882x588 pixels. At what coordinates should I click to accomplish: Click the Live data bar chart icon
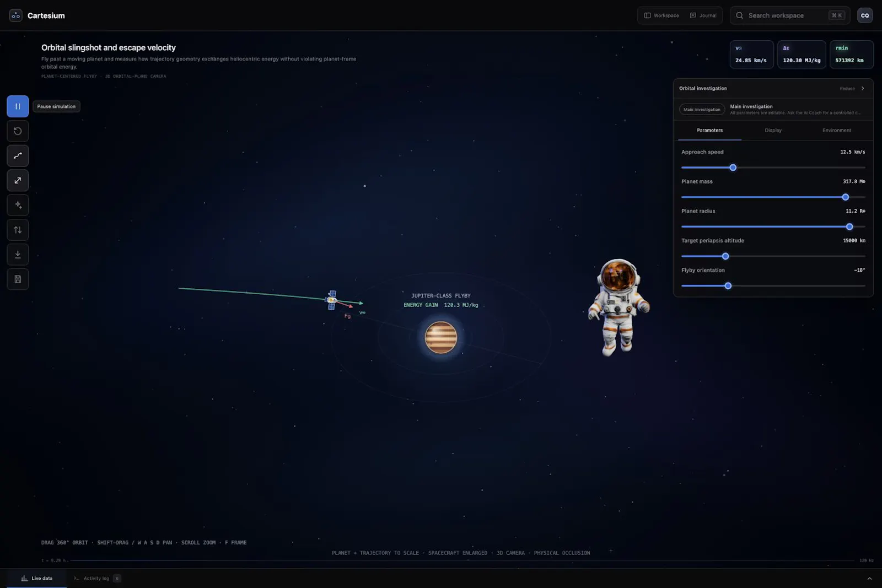24,579
